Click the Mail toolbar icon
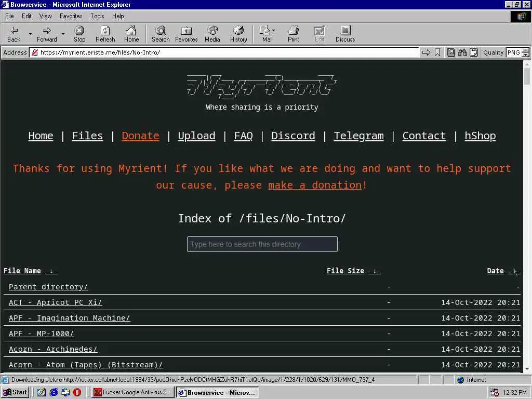 point(264,31)
